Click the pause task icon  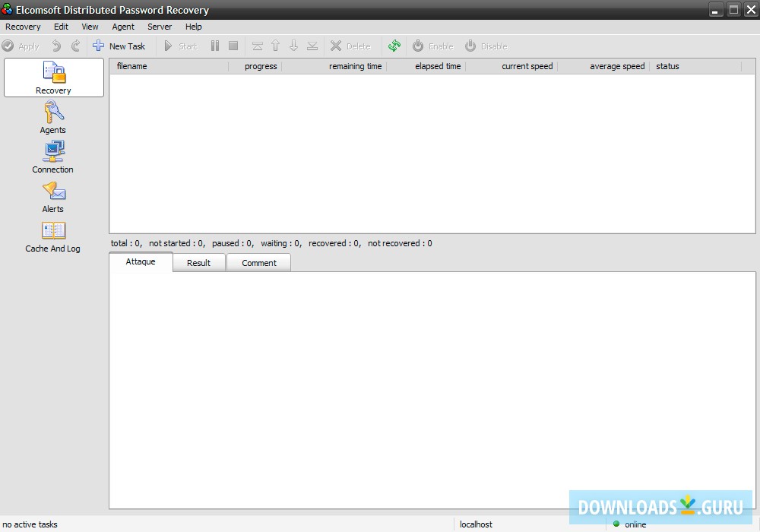[x=215, y=46]
